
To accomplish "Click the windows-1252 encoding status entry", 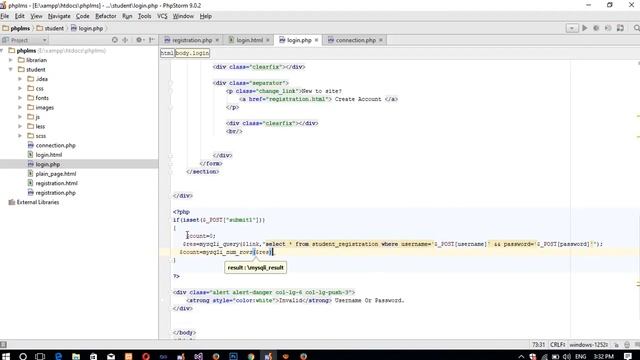I will pos(589,345).
